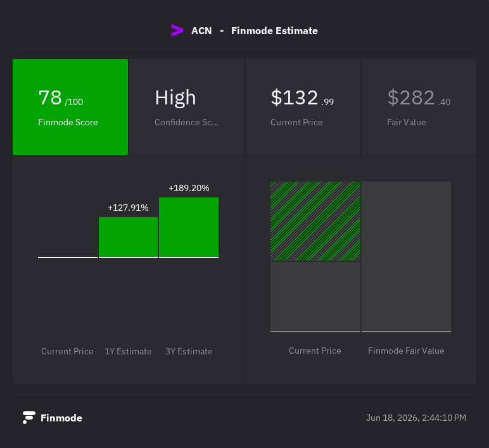
Task: Click Current Price axis label in estimate chart
Action: 67,351
